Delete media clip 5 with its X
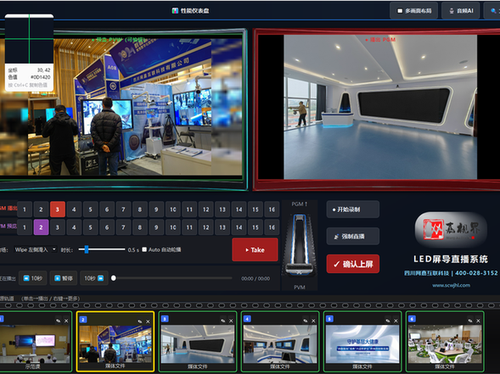This screenshot has height=374, width=500. pos(396,321)
